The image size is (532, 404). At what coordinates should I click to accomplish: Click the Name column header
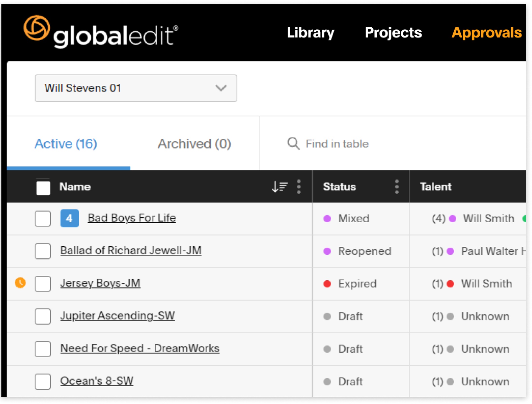[75, 187]
